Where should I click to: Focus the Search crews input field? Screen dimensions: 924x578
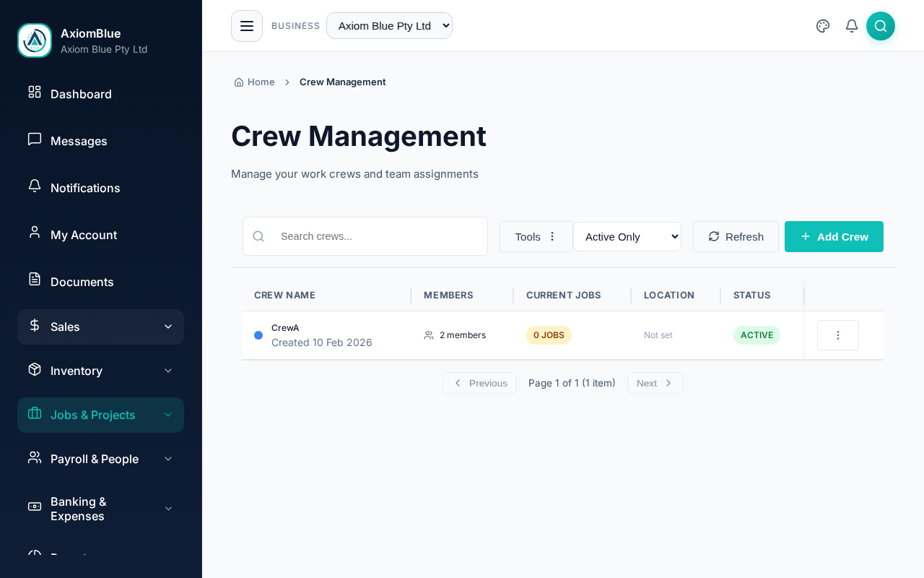click(365, 236)
